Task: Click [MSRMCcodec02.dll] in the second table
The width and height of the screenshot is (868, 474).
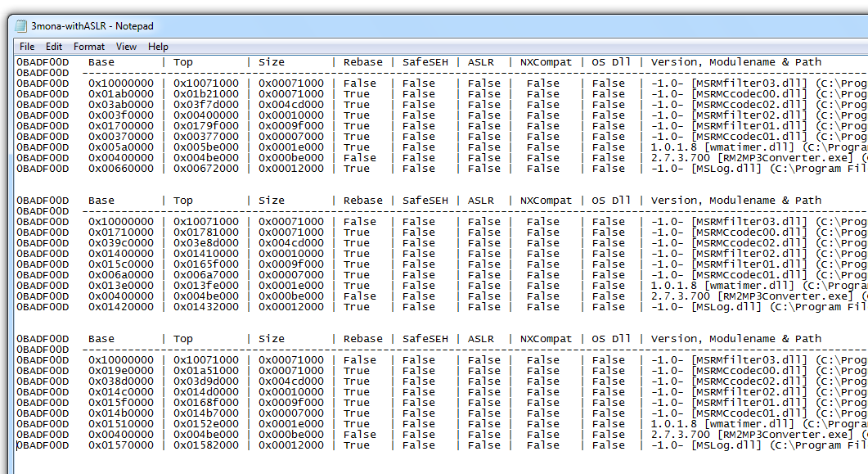Action: tap(749, 243)
